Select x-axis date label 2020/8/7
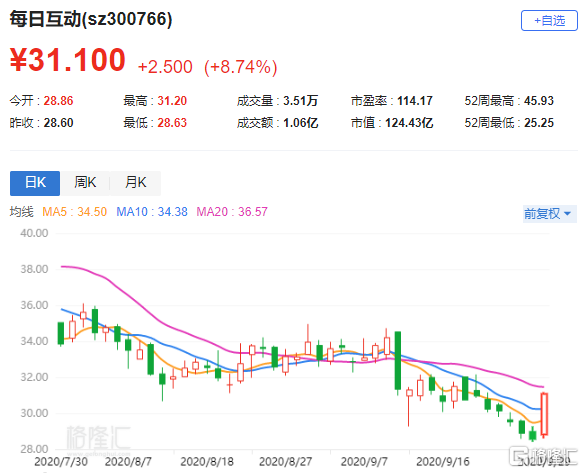This screenshot has height=473, width=584. click(x=128, y=462)
